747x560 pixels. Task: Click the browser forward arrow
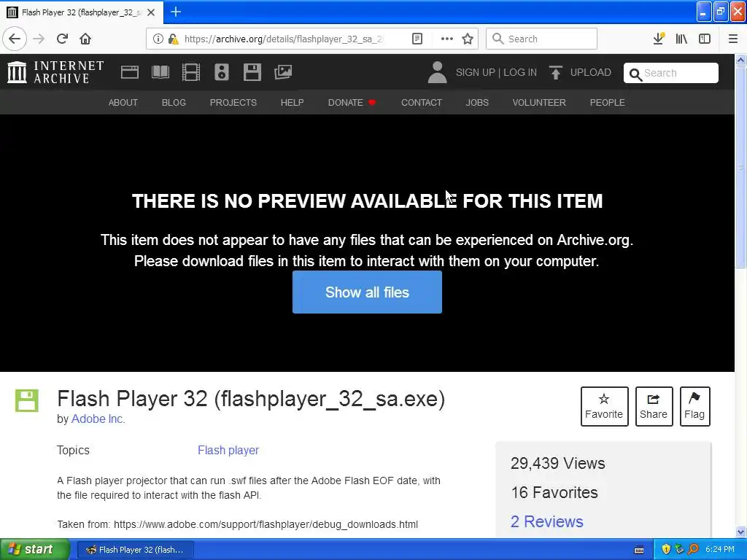(x=39, y=39)
